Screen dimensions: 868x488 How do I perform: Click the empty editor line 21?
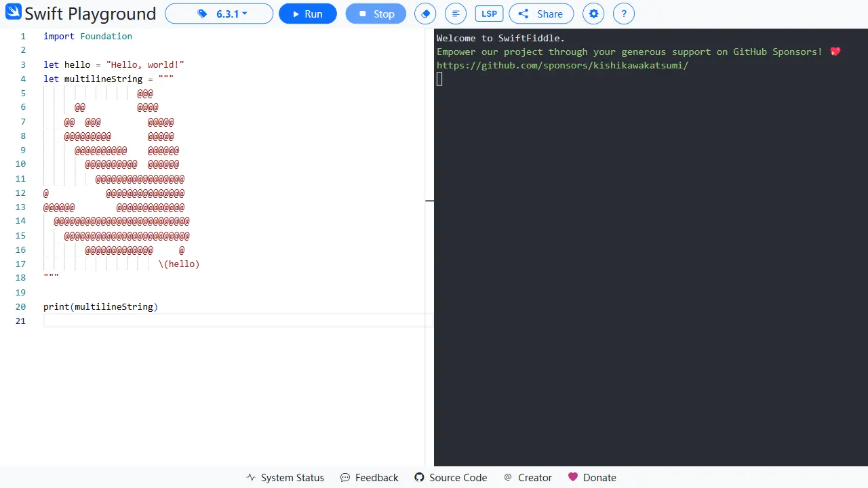tap(237, 321)
